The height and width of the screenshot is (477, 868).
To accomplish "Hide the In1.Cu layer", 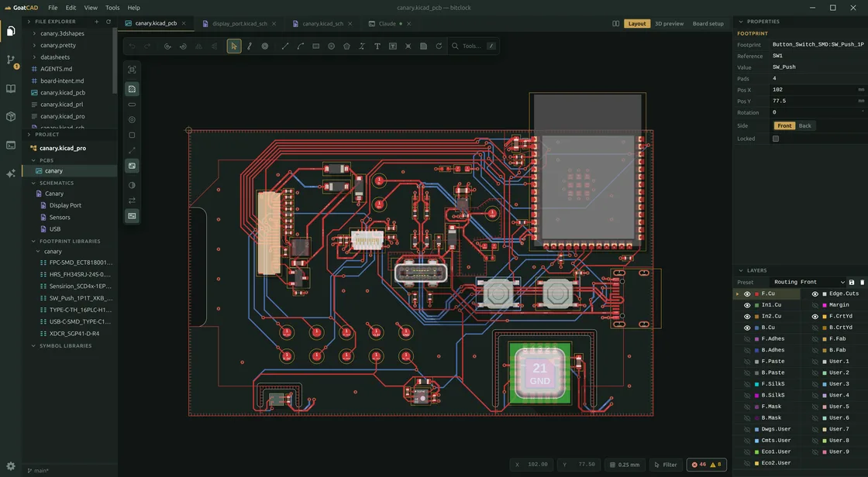I will coord(747,305).
